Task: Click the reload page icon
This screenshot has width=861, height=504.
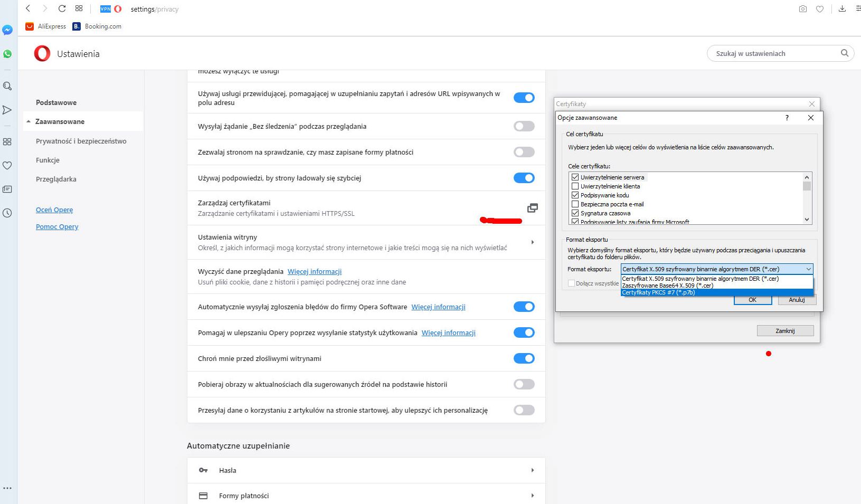Action: tap(62, 8)
